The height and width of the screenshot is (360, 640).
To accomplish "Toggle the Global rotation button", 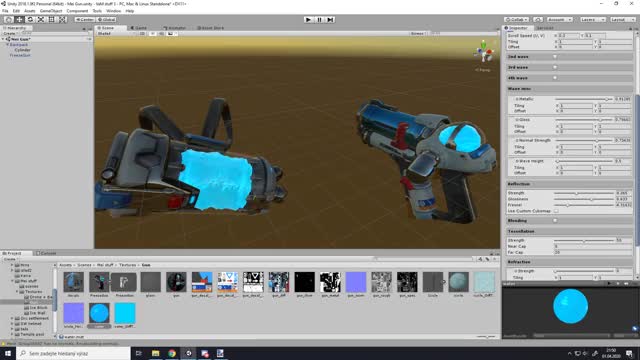I will coord(107,20).
